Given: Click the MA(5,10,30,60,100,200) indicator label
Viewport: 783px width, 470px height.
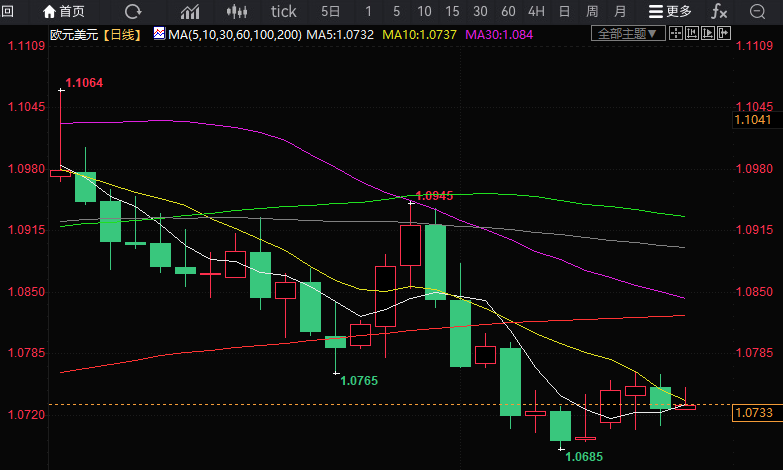Looking at the screenshot, I should click(235, 34).
